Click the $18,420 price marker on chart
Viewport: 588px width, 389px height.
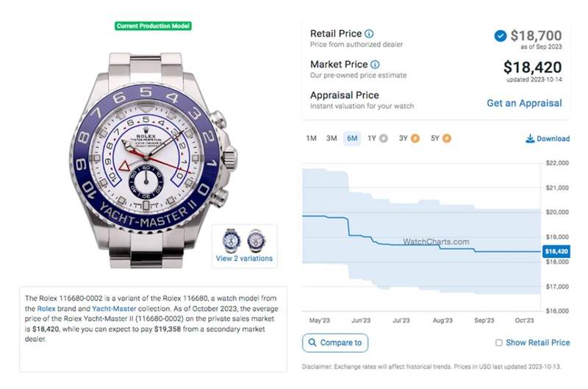click(556, 251)
